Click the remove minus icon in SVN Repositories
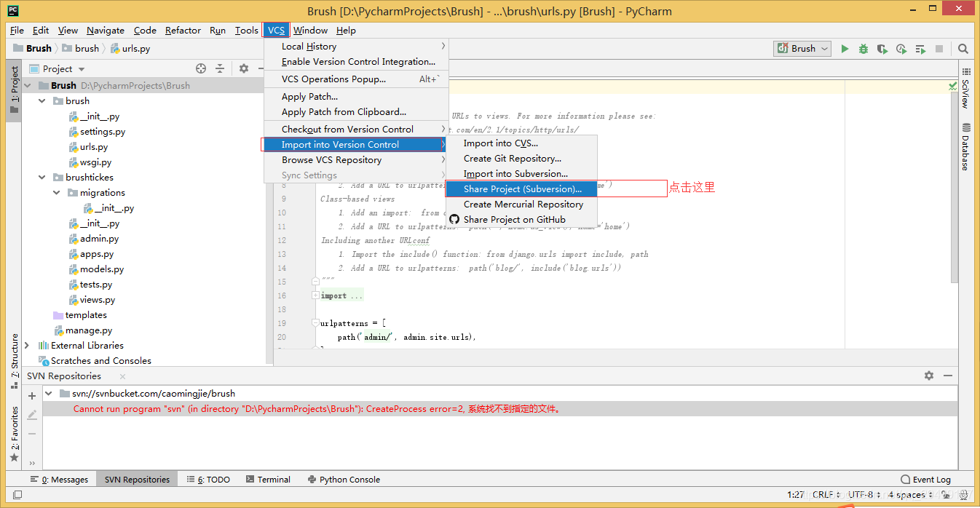Viewport: 980px width, 508px height. pyautogui.click(x=32, y=434)
